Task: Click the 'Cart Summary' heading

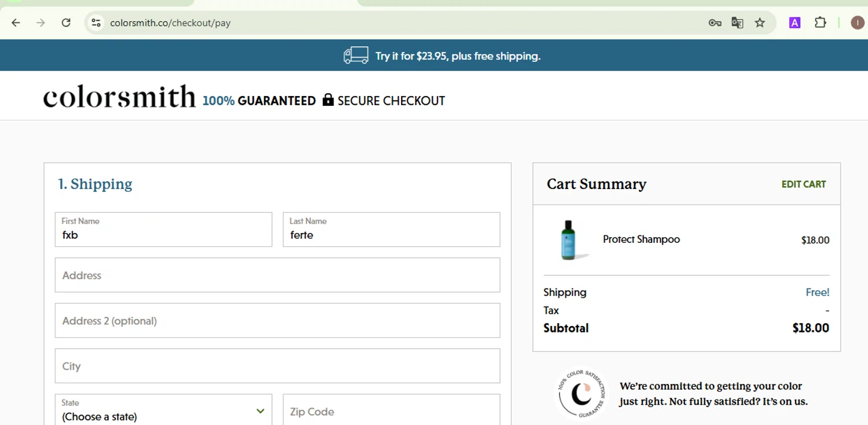Action: tap(597, 184)
